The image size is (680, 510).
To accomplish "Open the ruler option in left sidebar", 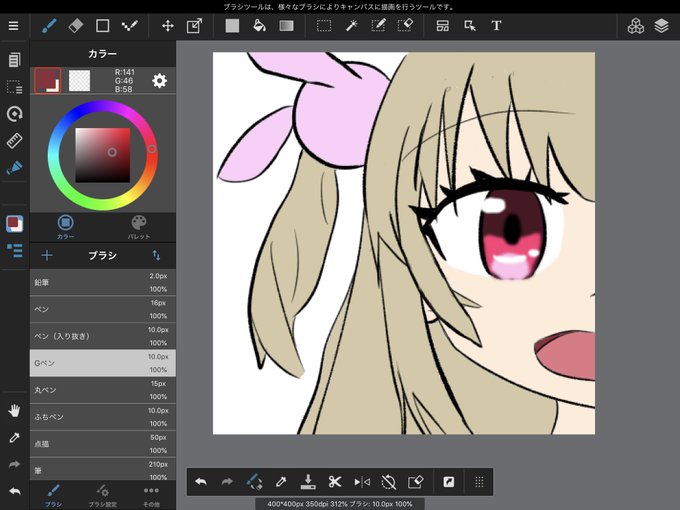I will tap(14, 141).
